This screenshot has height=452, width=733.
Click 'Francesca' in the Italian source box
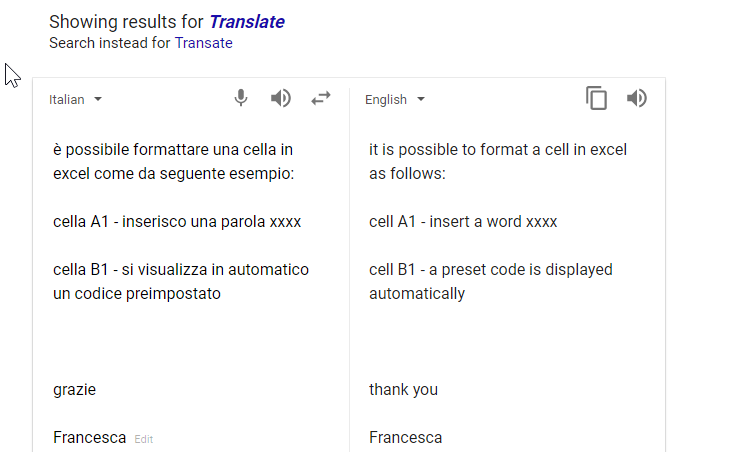[x=90, y=437]
